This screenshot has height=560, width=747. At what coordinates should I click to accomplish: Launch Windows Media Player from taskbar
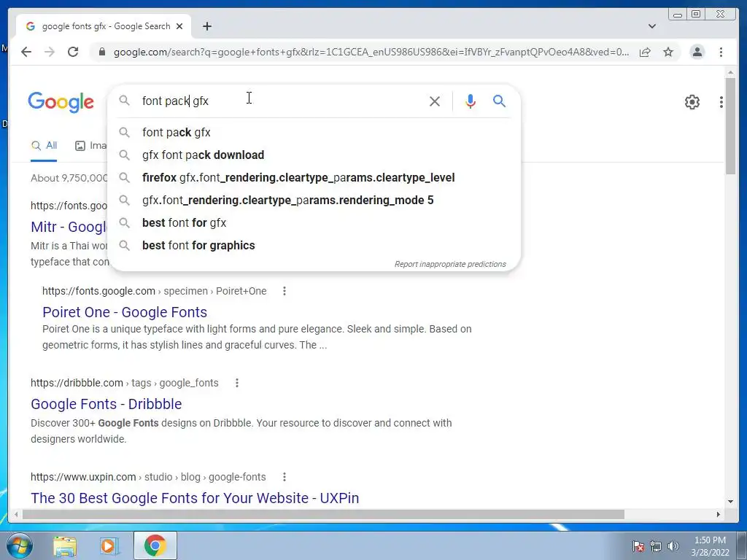click(109, 545)
